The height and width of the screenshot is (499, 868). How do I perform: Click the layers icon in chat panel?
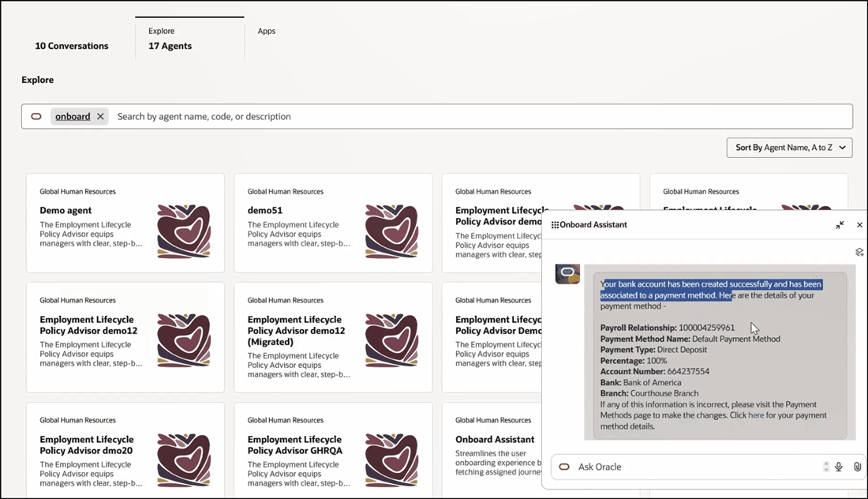click(x=859, y=252)
